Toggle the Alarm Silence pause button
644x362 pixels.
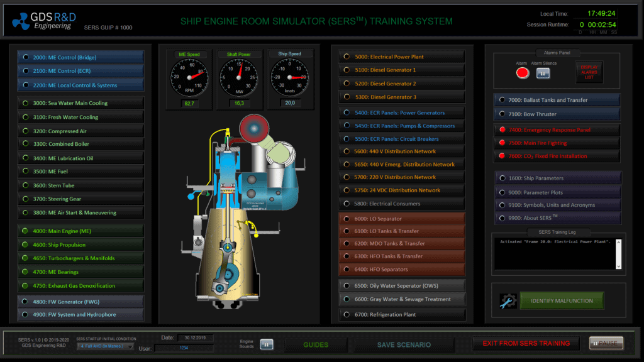(x=543, y=74)
